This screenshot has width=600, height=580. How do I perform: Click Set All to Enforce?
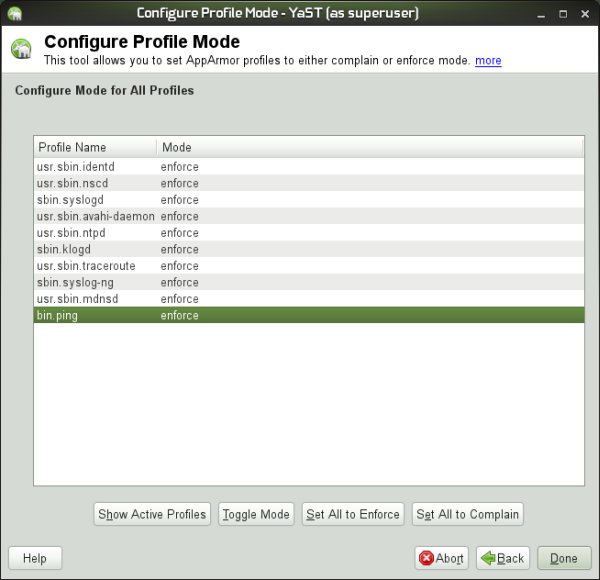(x=353, y=514)
